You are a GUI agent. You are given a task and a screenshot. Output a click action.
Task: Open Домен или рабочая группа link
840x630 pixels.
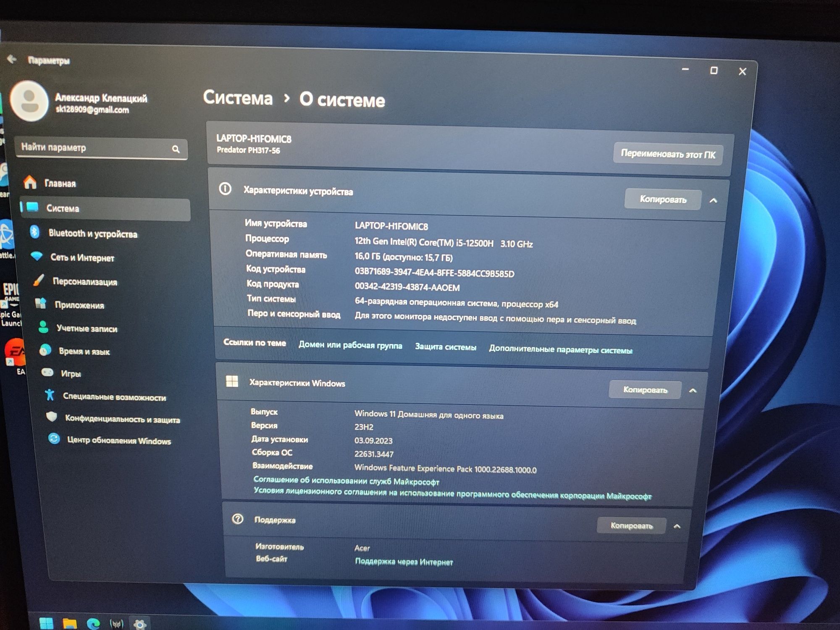click(x=350, y=345)
